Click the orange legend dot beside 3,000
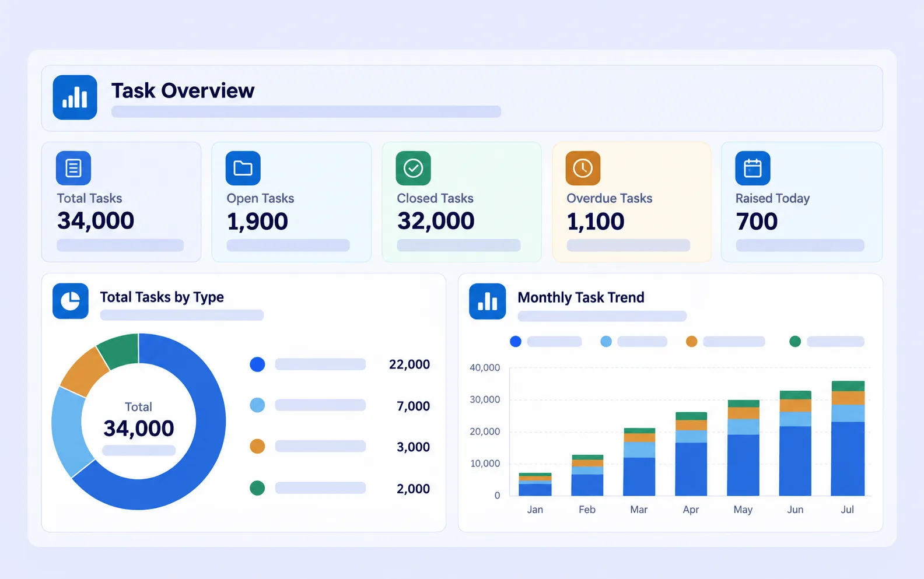This screenshot has height=579, width=924. coord(257,447)
